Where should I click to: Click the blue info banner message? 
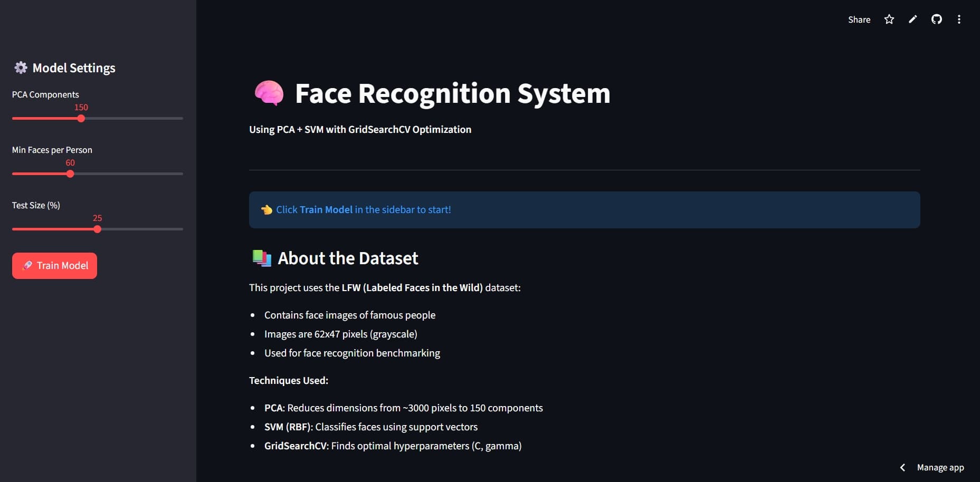tap(363, 209)
